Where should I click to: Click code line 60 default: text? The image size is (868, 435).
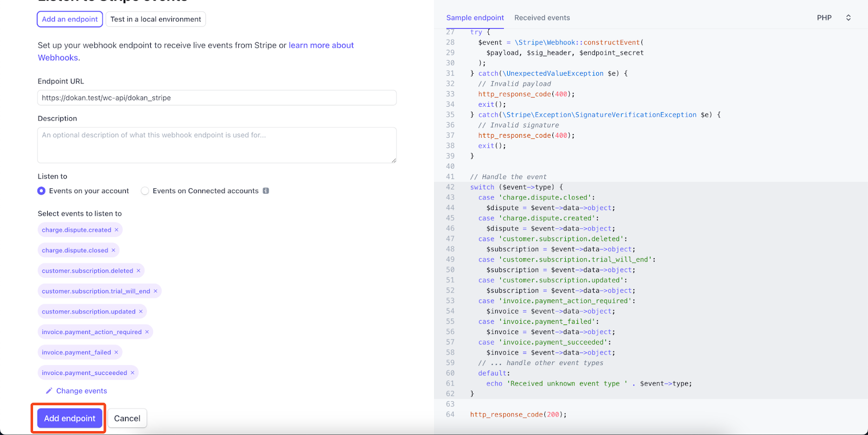click(x=494, y=373)
